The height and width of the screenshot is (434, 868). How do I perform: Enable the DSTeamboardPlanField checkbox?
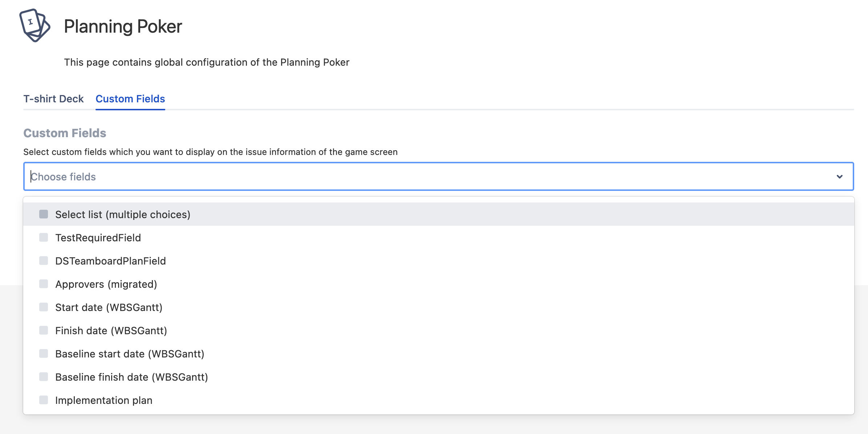pos(44,261)
